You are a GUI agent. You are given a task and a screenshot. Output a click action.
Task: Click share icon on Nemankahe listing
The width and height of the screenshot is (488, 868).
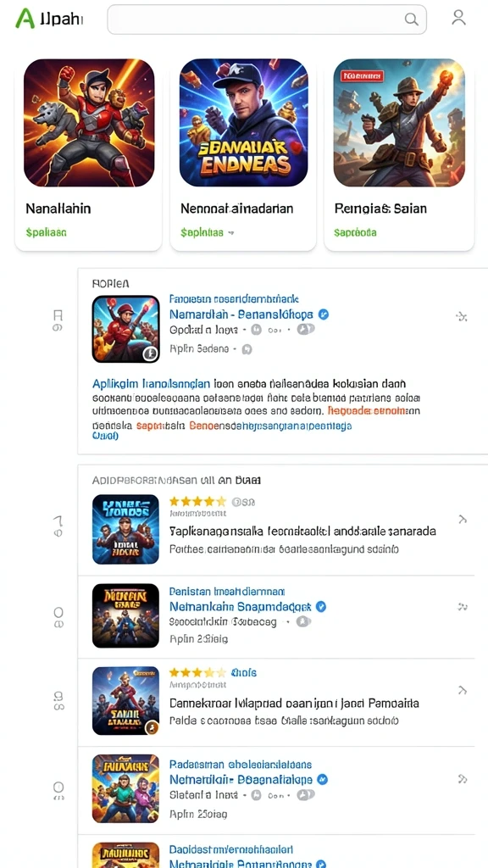(463, 607)
